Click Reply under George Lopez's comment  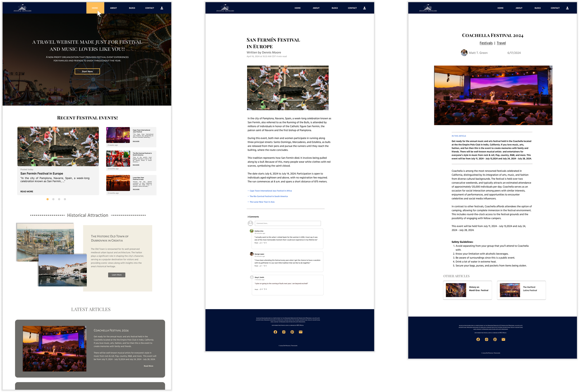click(256, 266)
